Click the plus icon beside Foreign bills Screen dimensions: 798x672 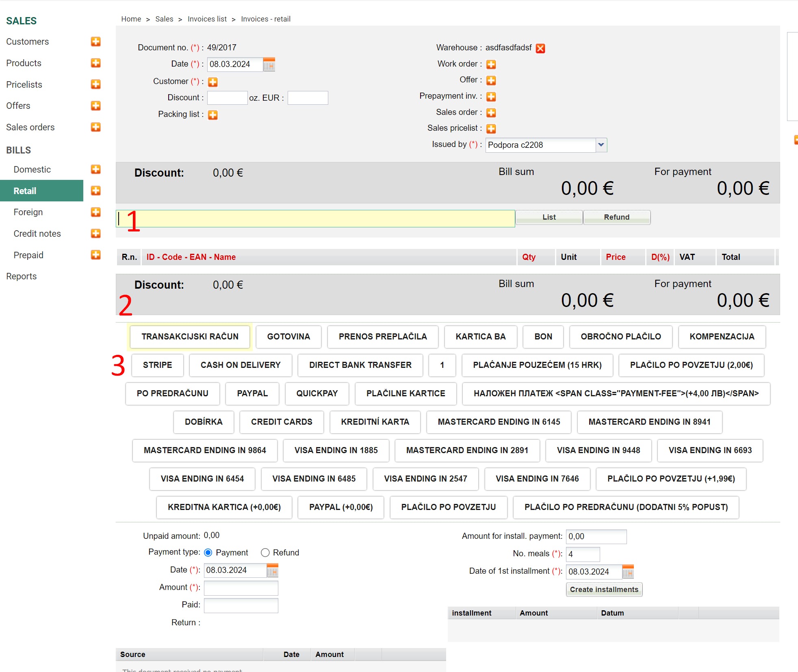point(96,212)
